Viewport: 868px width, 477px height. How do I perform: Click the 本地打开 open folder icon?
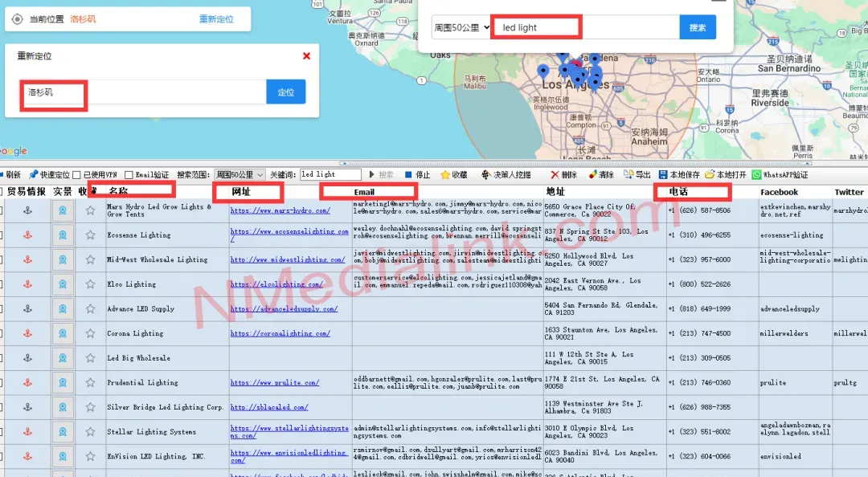click(x=710, y=175)
